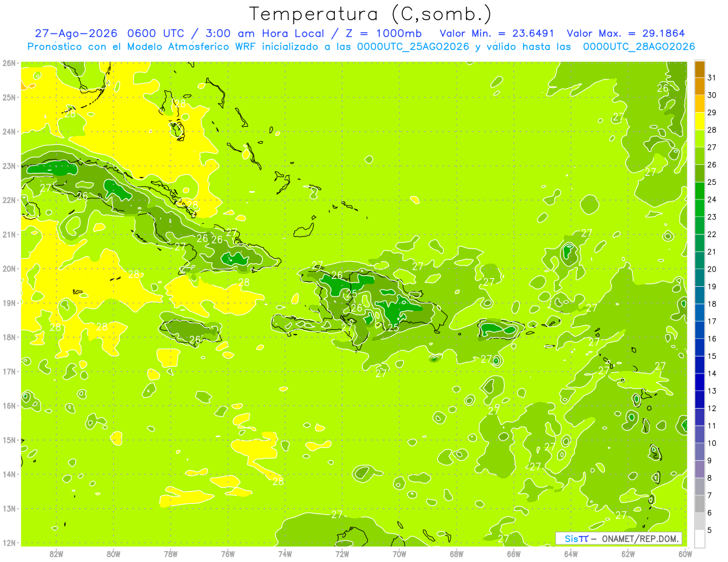The height and width of the screenshot is (562, 728).
Task: Click the longitude label "76W"
Action: point(228,554)
